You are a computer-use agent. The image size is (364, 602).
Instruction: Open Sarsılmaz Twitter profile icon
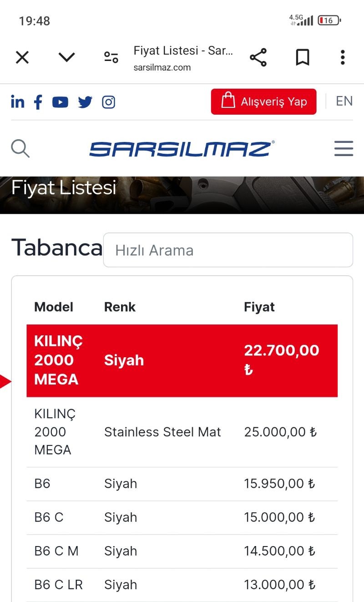85,102
